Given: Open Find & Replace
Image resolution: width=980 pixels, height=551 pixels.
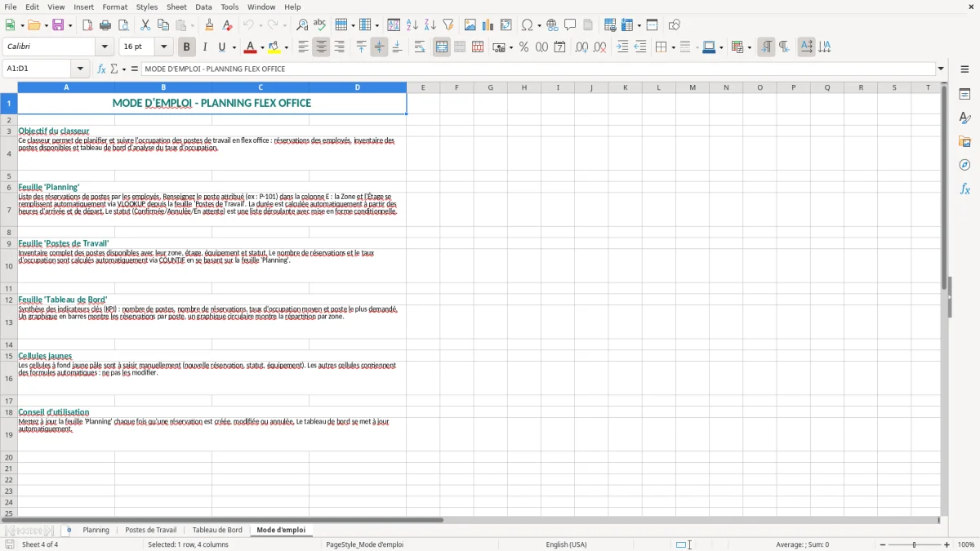Looking at the screenshot, I should [x=302, y=25].
